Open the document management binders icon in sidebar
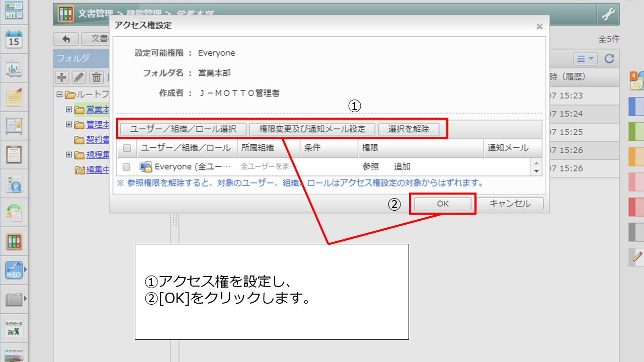The image size is (644, 362). [x=14, y=241]
